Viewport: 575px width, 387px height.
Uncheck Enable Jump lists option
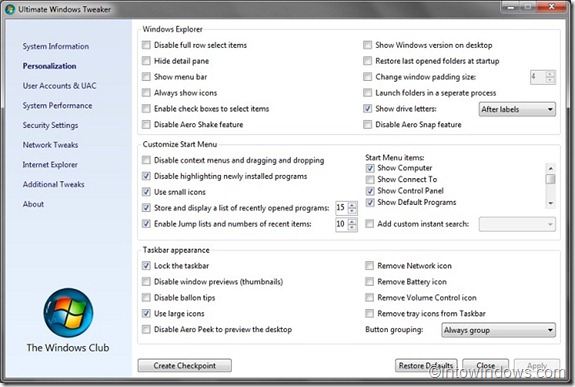click(x=146, y=224)
